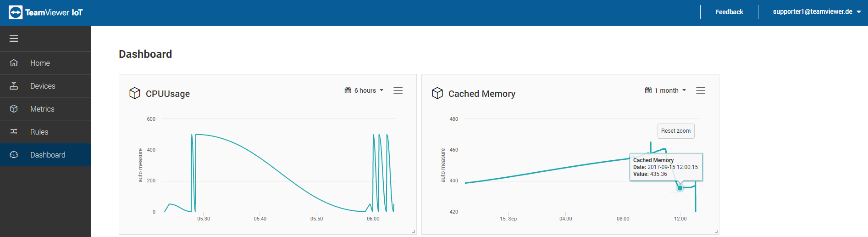Click the Feedback link

(729, 12)
